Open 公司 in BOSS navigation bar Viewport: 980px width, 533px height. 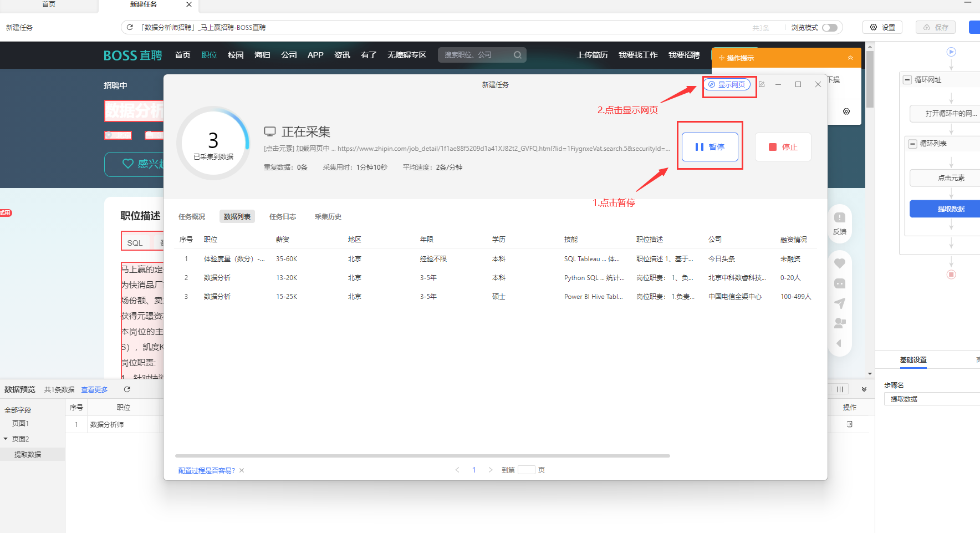click(289, 55)
